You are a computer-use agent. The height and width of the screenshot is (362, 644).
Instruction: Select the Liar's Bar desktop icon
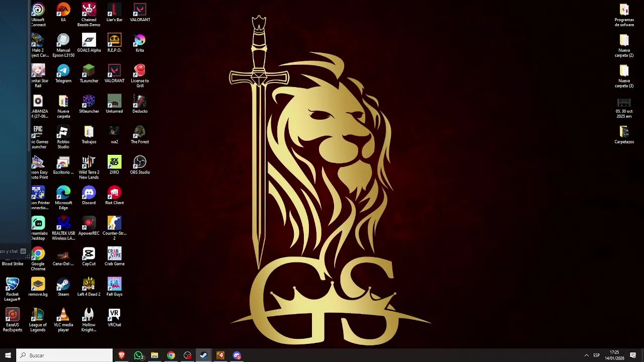click(114, 13)
